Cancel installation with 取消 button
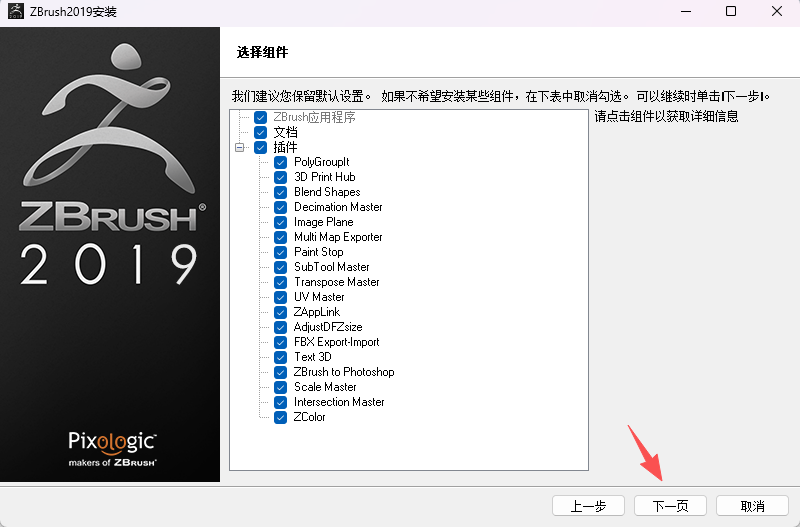800x527 pixels. (x=753, y=506)
